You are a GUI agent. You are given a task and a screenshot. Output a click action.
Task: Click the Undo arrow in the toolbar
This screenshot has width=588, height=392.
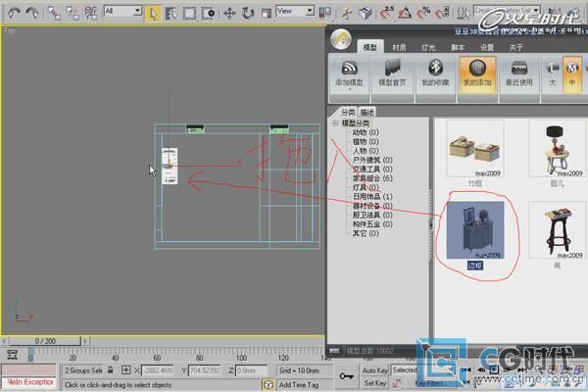[x=14, y=13]
